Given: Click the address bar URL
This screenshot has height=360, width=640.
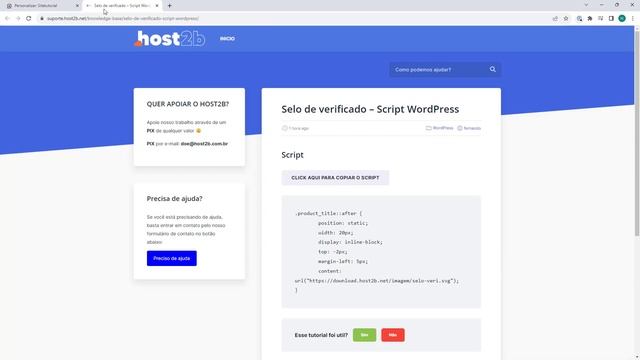Looking at the screenshot, I should [123, 18].
